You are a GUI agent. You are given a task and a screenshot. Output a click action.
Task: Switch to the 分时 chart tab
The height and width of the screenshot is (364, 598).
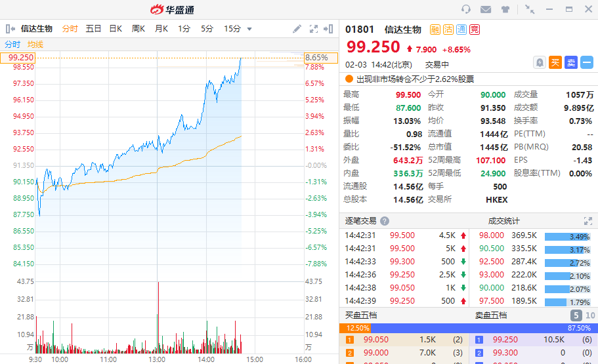[70, 29]
